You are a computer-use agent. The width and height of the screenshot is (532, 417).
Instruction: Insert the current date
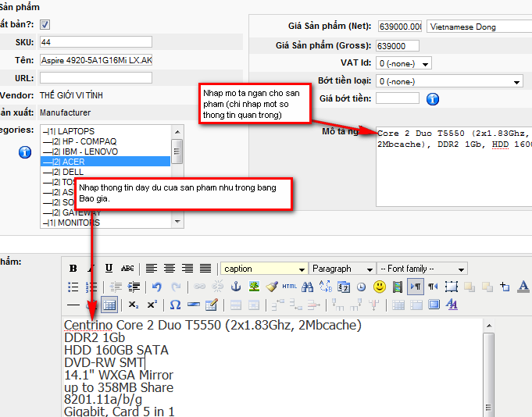pyautogui.click(x=344, y=287)
